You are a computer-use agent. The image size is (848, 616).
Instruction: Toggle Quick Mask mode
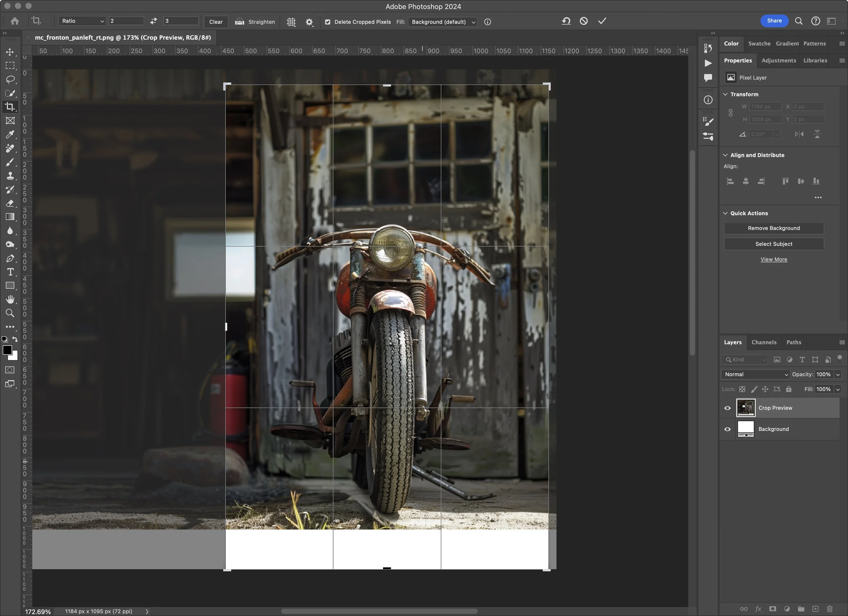click(x=10, y=370)
